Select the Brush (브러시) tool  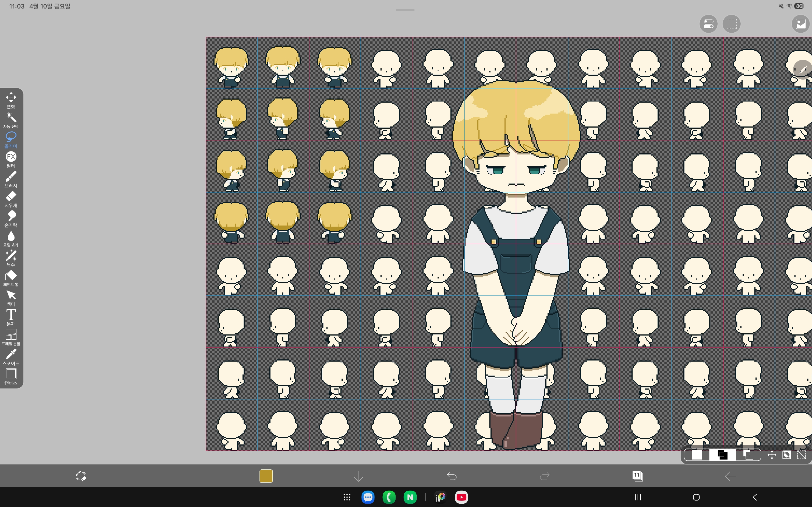11,179
